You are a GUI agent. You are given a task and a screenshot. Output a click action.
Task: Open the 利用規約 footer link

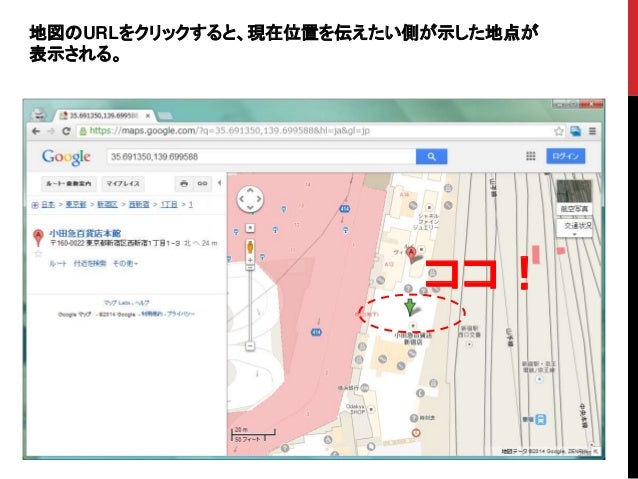tap(151, 314)
